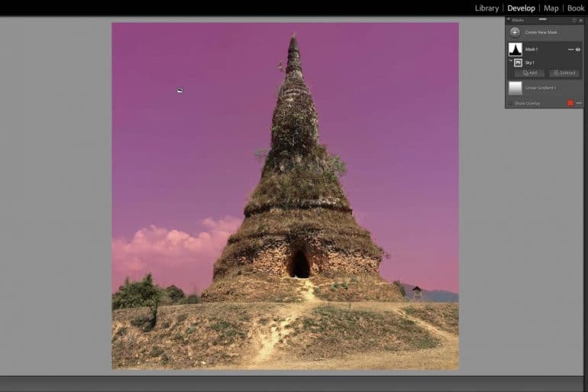Click the Subtract button under Mask 1
This screenshot has height=392, width=588.
(x=564, y=73)
